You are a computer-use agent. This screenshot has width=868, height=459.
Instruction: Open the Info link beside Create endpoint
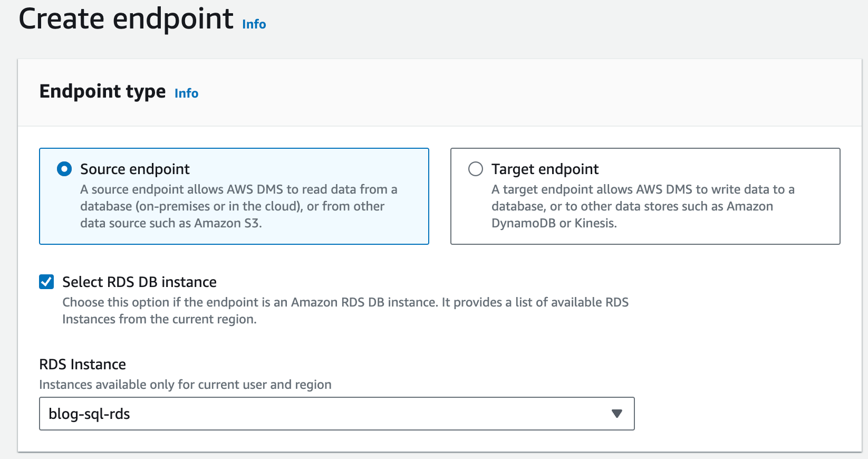(x=254, y=24)
